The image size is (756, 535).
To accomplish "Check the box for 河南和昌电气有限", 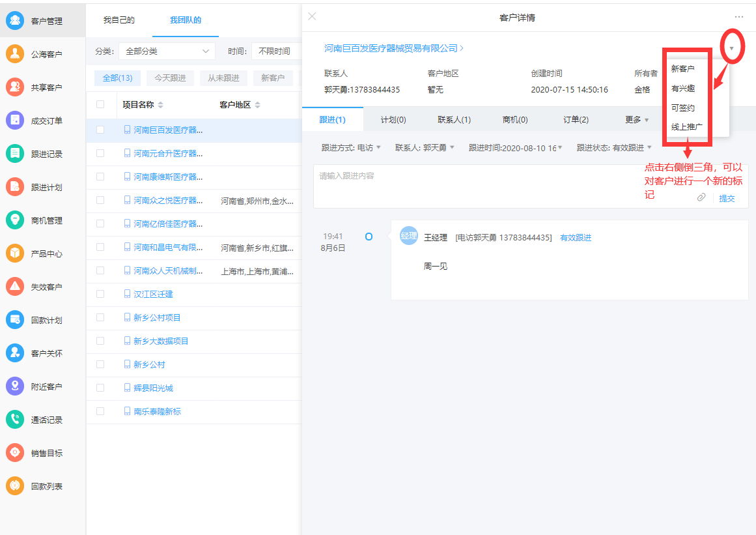I will [100, 247].
